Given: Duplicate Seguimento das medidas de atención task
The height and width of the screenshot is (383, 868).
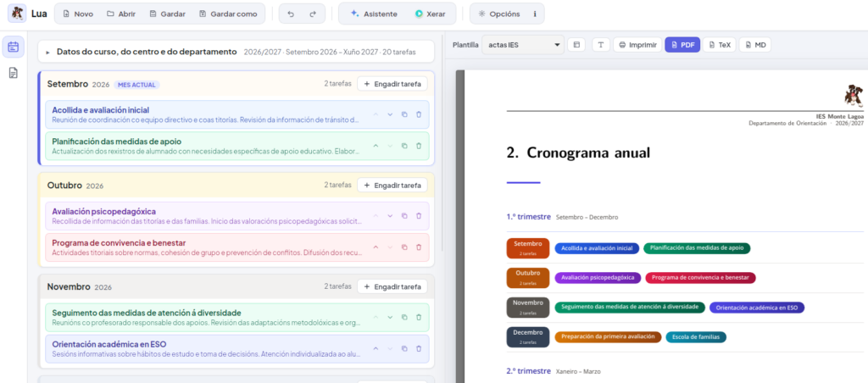Looking at the screenshot, I should pyautogui.click(x=404, y=317).
